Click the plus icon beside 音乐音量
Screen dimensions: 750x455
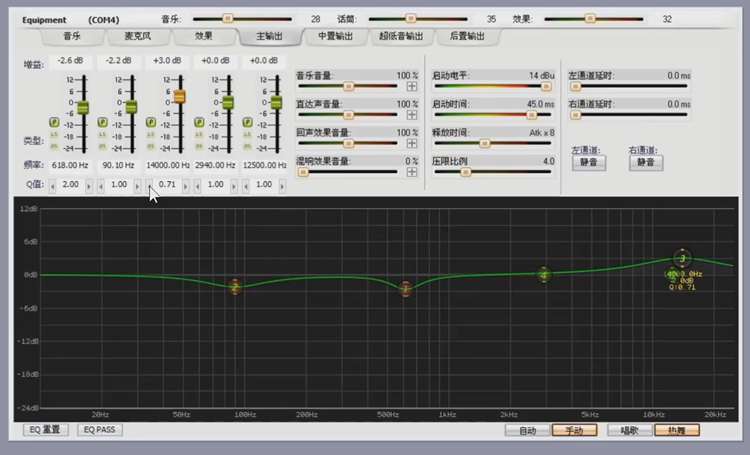point(412,86)
